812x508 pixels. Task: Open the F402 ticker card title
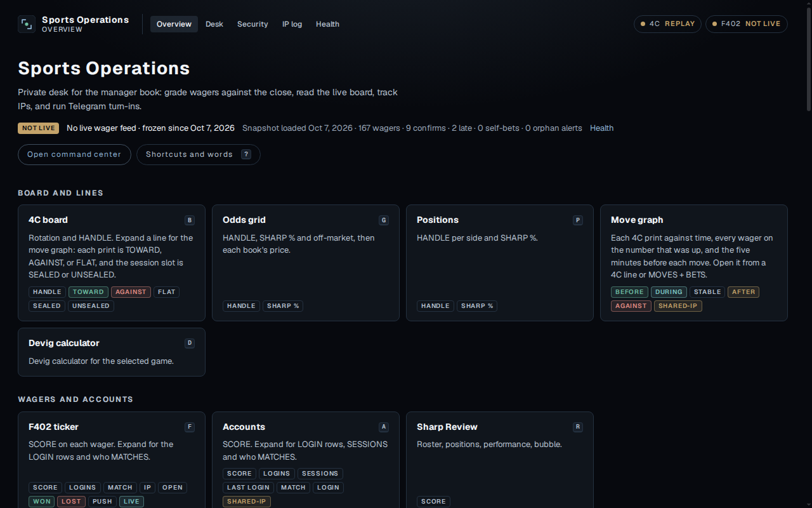[x=53, y=427]
